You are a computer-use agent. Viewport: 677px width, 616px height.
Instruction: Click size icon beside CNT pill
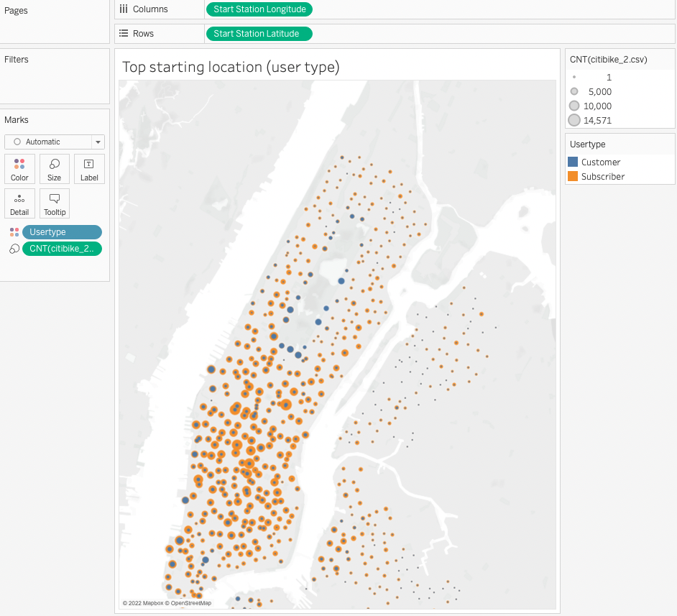tap(14, 249)
